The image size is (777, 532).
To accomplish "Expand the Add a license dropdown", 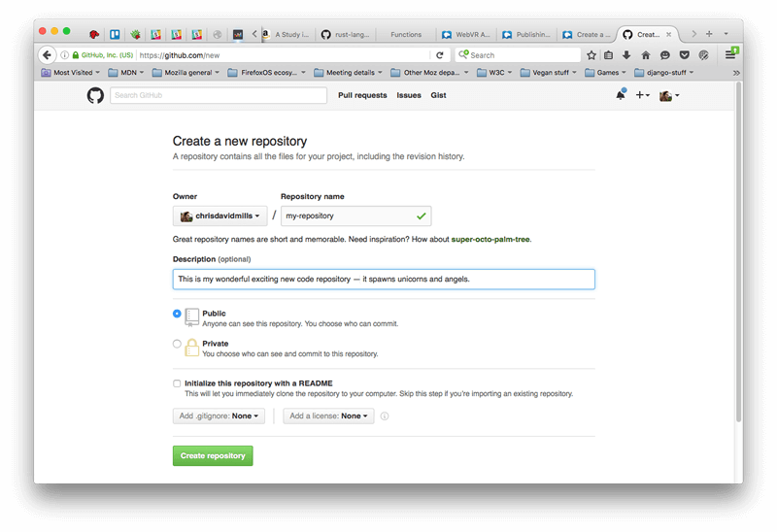I will click(x=328, y=416).
